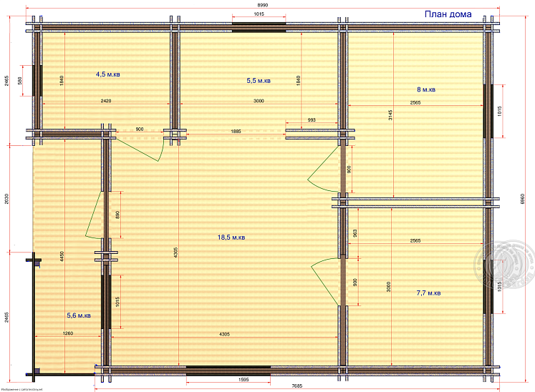The image size is (535, 392).
Task: Select the 2420 room width dimension
Action: (x=106, y=102)
